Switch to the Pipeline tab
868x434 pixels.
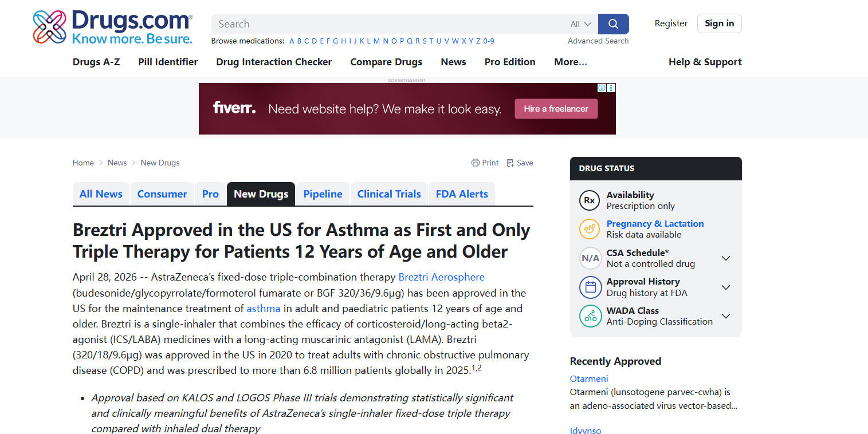pos(323,194)
